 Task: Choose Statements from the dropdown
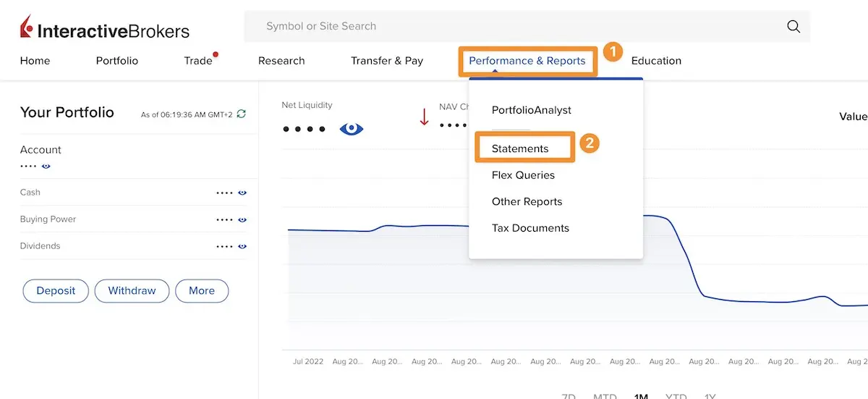(x=520, y=148)
